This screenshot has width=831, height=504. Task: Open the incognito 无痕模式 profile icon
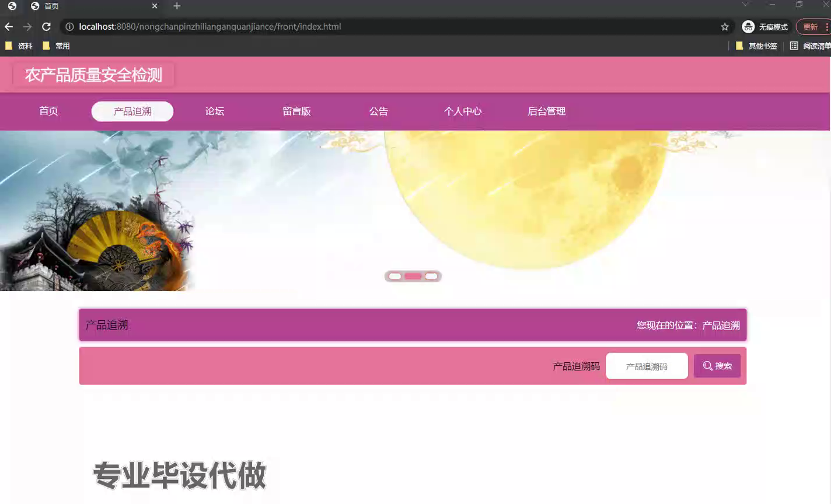point(764,27)
